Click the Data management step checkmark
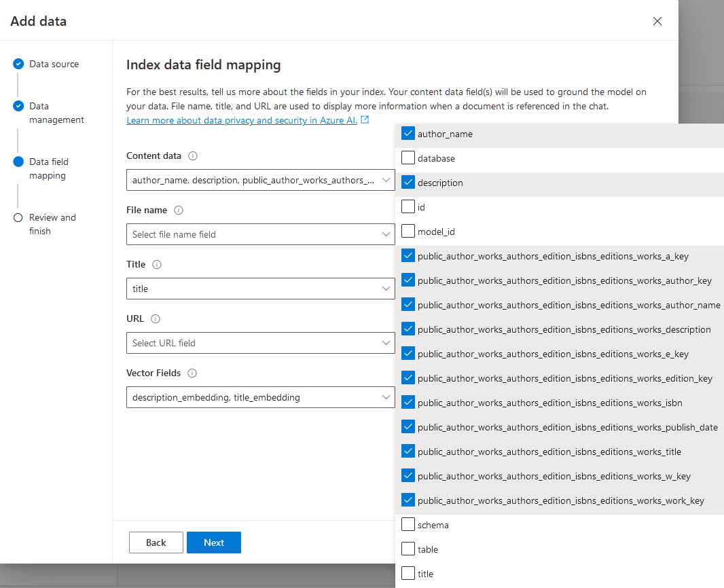Viewport: 724px width, 588px height. coord(18,106)
